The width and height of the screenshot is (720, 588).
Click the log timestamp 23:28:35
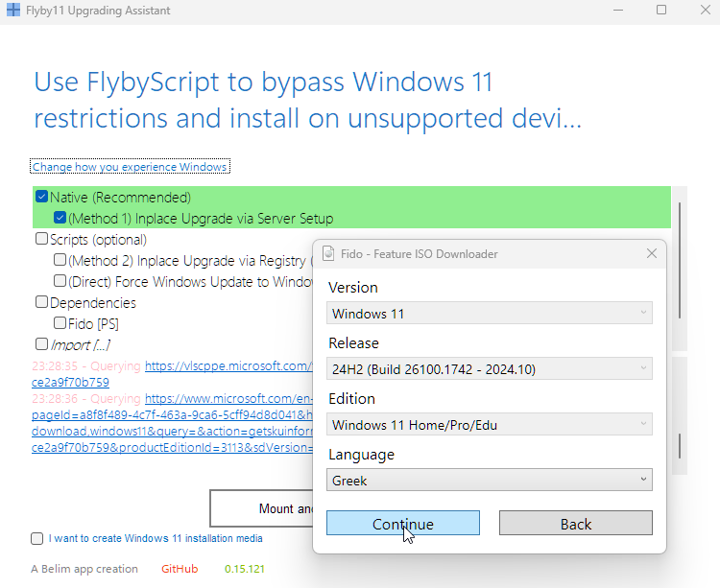point(55,366)
